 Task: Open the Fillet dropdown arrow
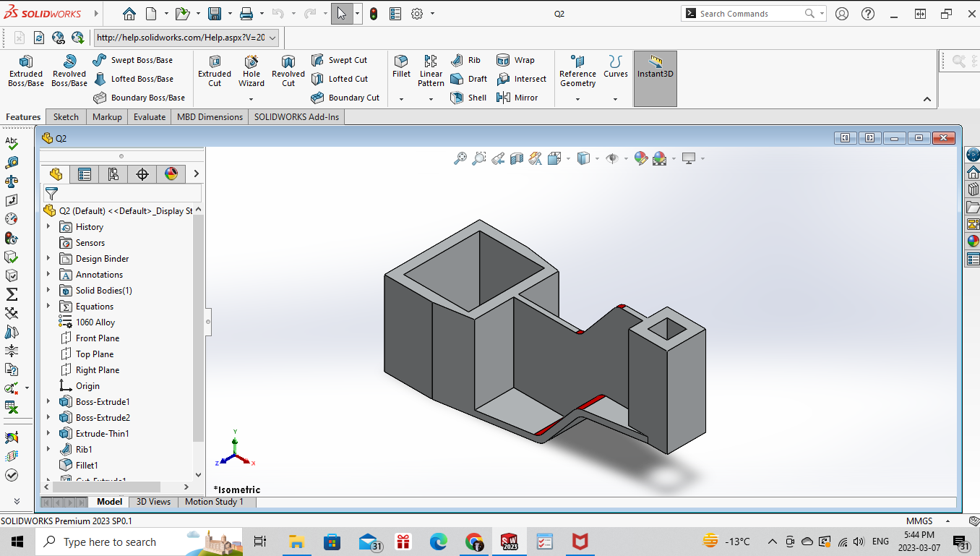(x=401, y=99)
